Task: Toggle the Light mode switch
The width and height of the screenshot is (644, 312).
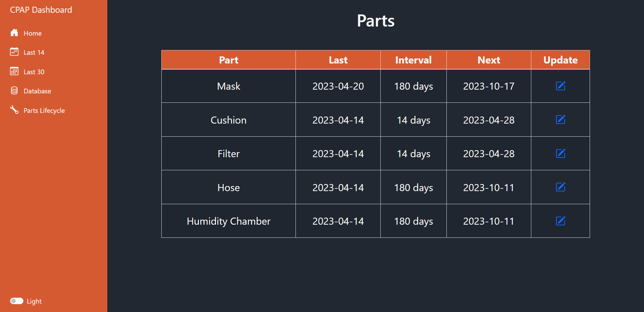Action: pyautogui.click(x=17, y=301)
